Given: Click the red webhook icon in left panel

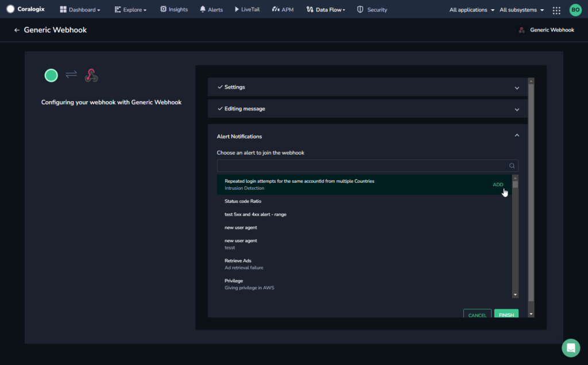Looking at the screenshot, I should tap(91, 75).
